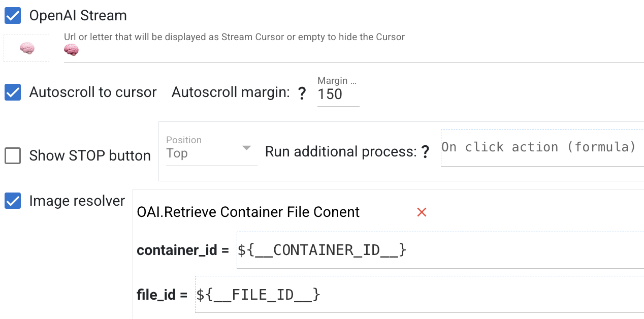Click the Run additional process label

click(340, 151)
